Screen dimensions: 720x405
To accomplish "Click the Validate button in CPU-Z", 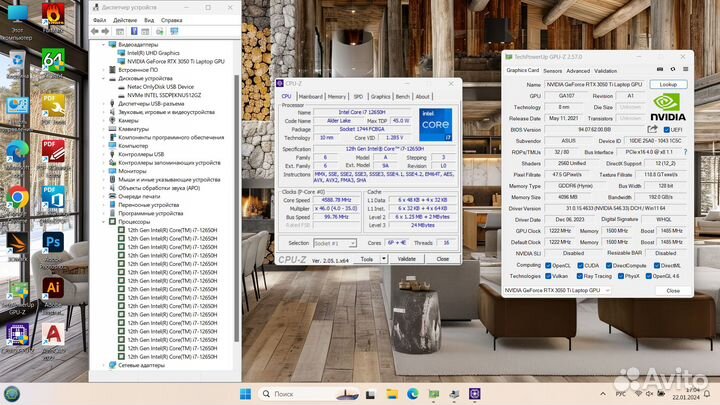I will point(406,259).
